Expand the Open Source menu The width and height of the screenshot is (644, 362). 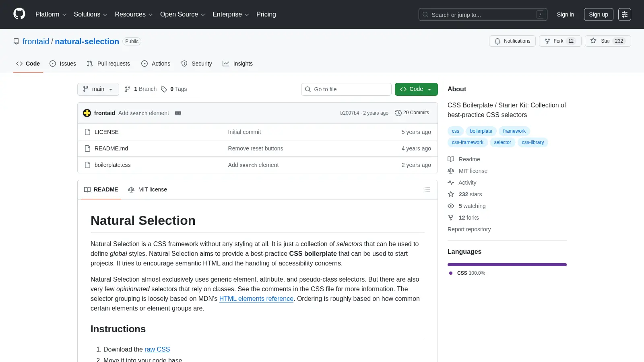click(x=183, y=14)
